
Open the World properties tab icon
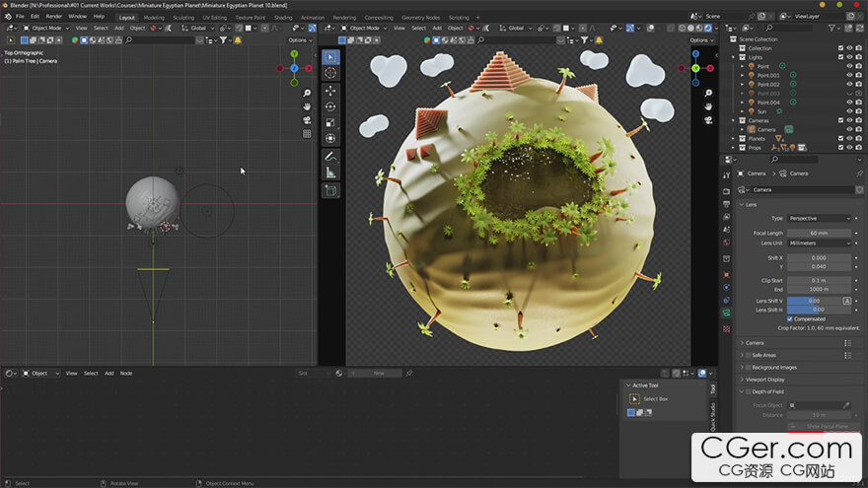coord(726,243)
